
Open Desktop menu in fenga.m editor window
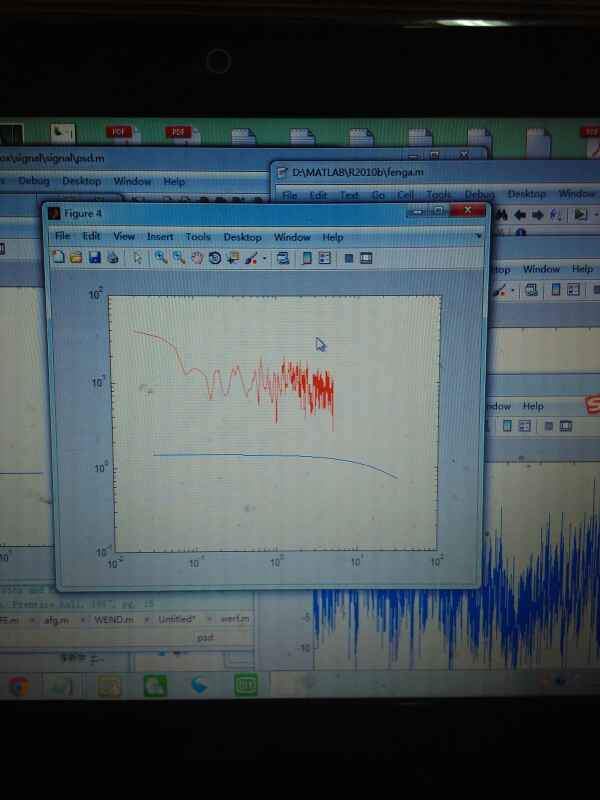click(x=527, y=194)
